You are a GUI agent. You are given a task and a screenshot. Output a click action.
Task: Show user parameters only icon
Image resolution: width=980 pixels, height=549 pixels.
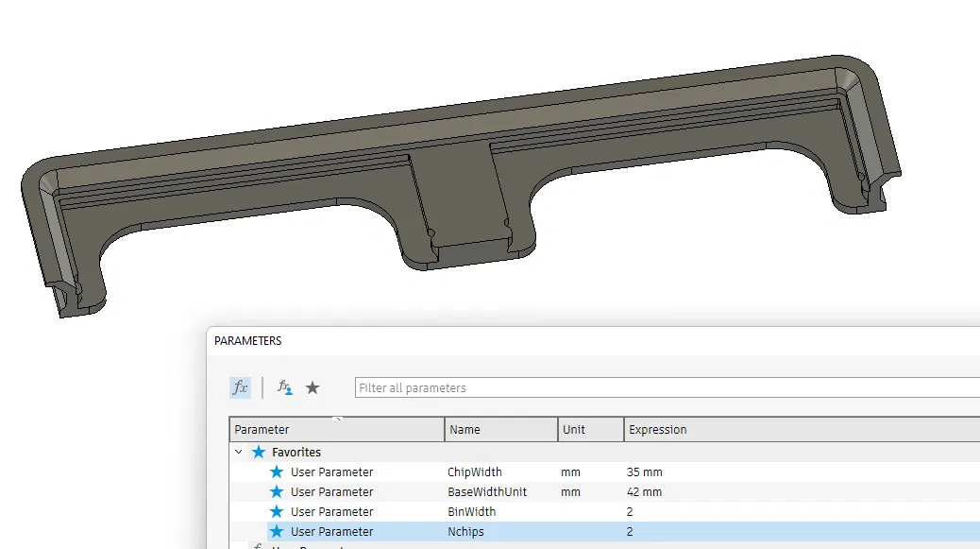coord(285,387)
